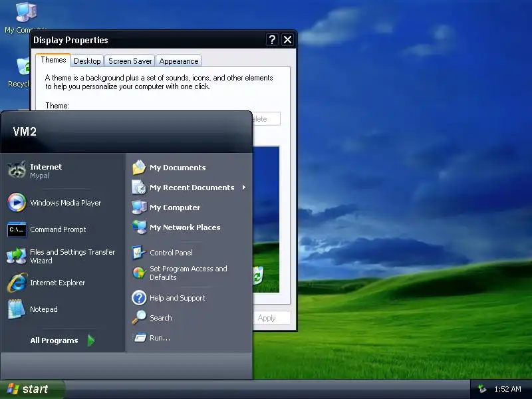Open Command Prompt icon in Start menu
Viewport: 532px width, 399px height.
(17, 229)
